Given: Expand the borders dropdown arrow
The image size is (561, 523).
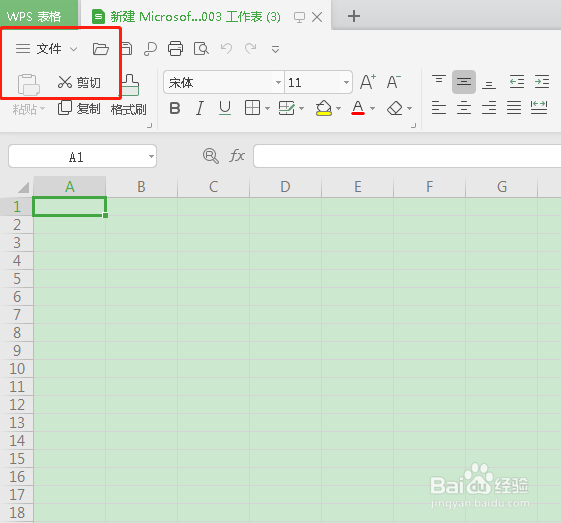Looking at the screenshot, I should [x=267, y=108].
